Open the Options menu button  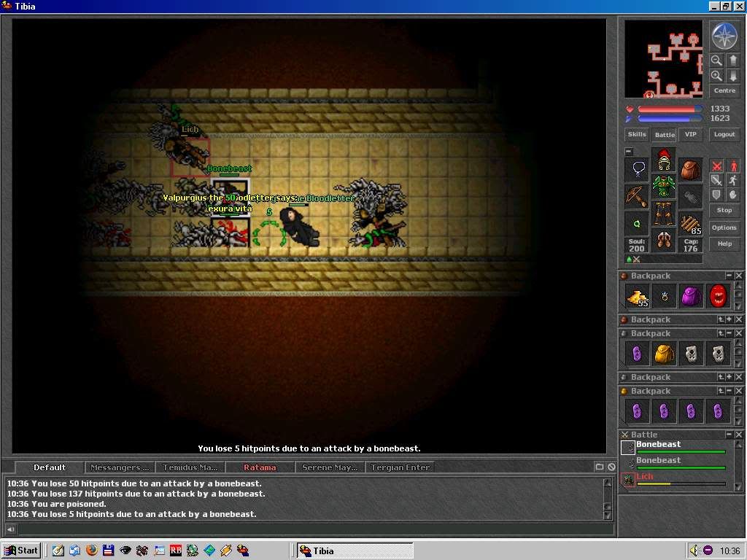tap(724, 227)
